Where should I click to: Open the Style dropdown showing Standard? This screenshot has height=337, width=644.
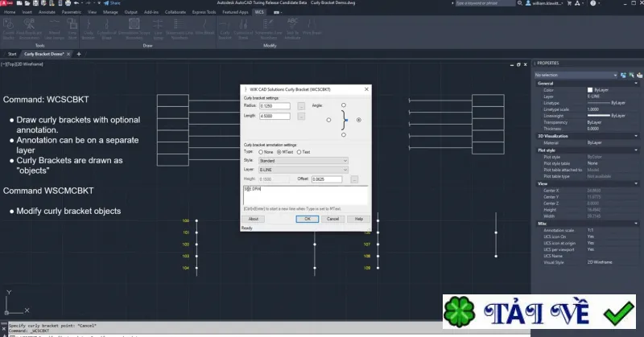coord(303,161)
